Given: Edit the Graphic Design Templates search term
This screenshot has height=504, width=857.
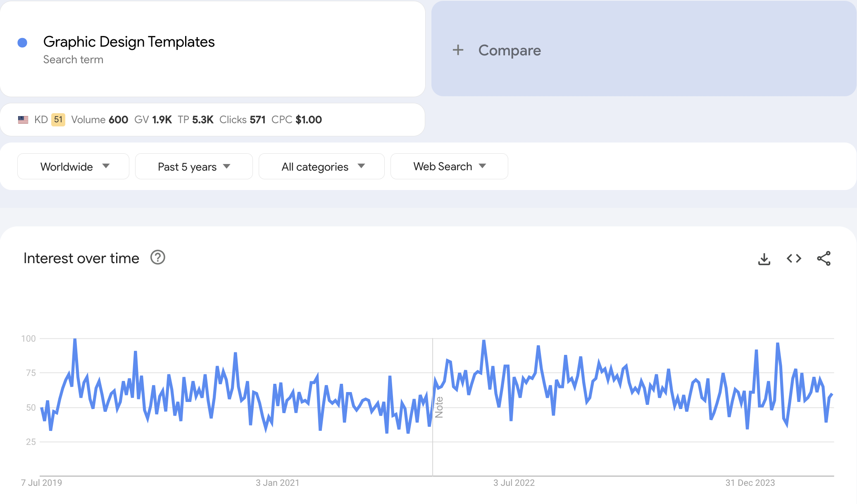Looking at the screenshot, I should [x=129, y=42].
